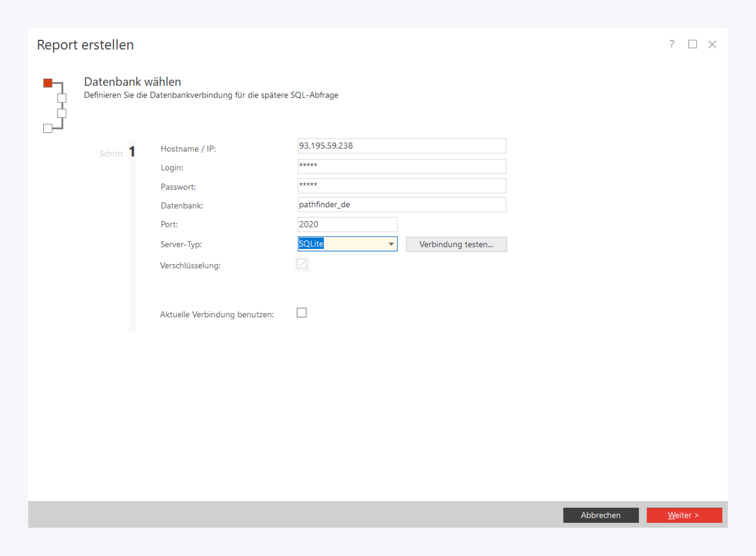
Task: Click the last wizard step square
Action: pyautogui.click(x=48, y=128)
